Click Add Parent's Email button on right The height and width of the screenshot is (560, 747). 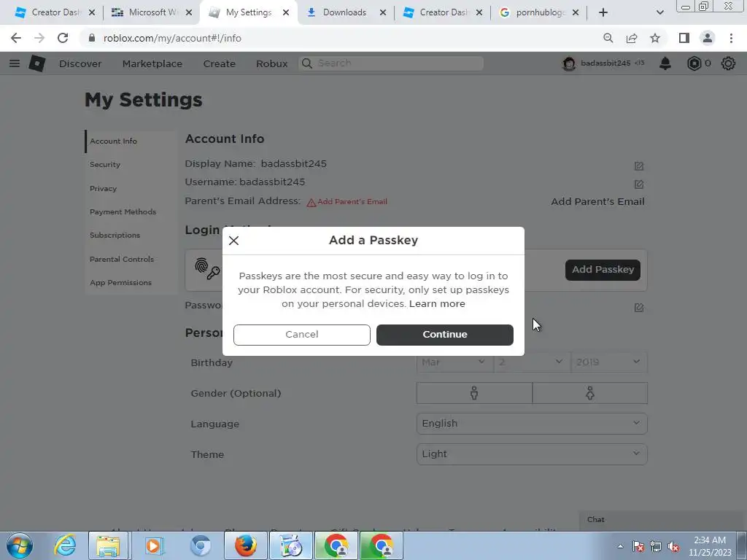tap(597, 202)
